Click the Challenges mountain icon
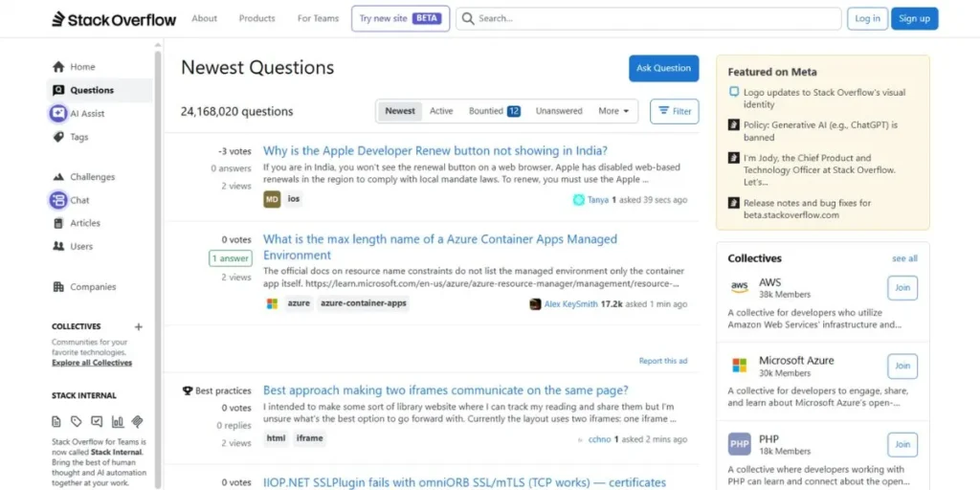 click(x=58, y=177)
